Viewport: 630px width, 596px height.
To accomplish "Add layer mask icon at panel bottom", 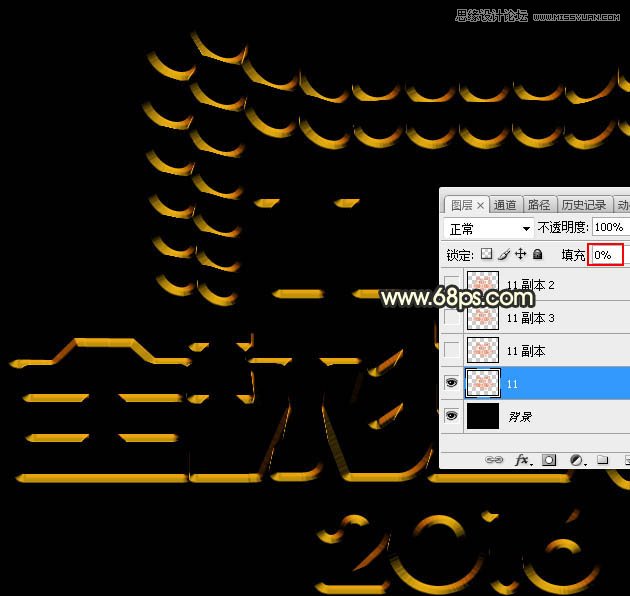I will click(549, 460).
